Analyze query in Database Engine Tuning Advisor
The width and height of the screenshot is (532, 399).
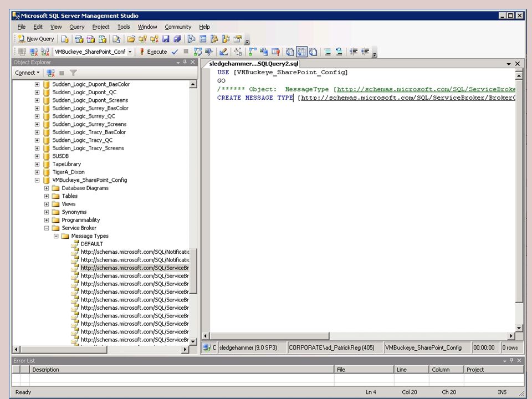[209, 52]
